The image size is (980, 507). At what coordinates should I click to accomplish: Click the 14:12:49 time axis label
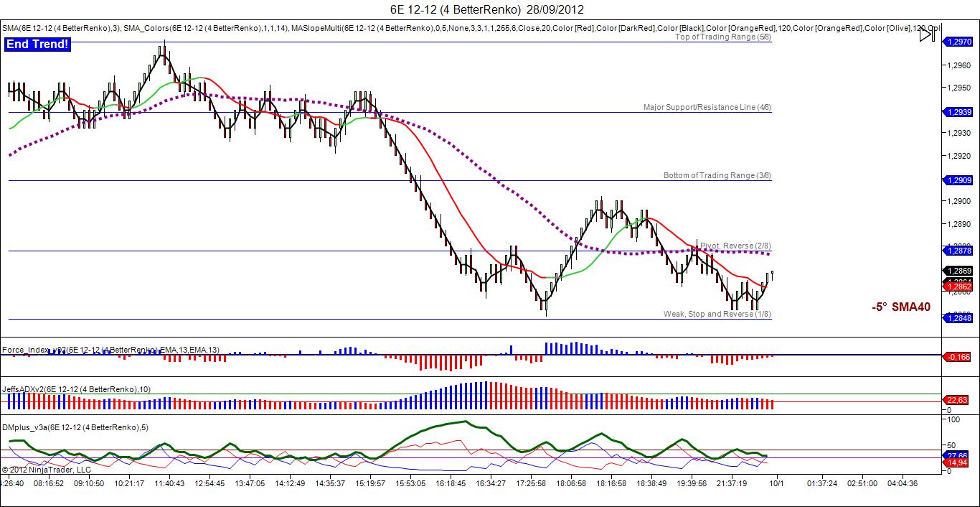[289, 483]
